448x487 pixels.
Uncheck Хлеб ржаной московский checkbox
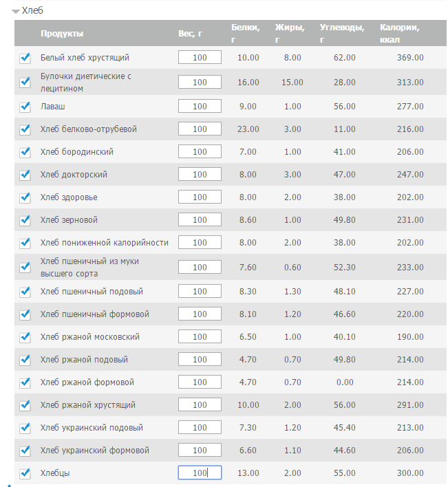click(25, 337)
